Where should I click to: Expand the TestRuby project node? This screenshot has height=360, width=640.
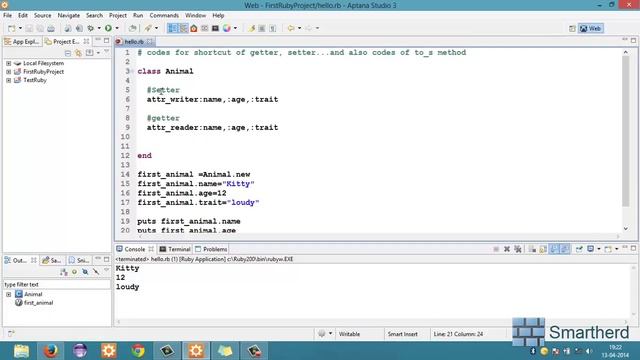click(9, 80)
